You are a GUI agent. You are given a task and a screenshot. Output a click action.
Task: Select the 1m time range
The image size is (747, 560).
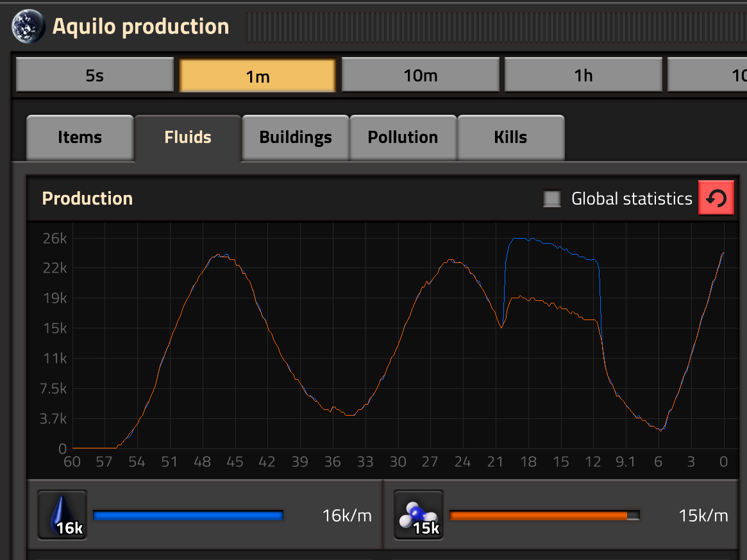258,76
